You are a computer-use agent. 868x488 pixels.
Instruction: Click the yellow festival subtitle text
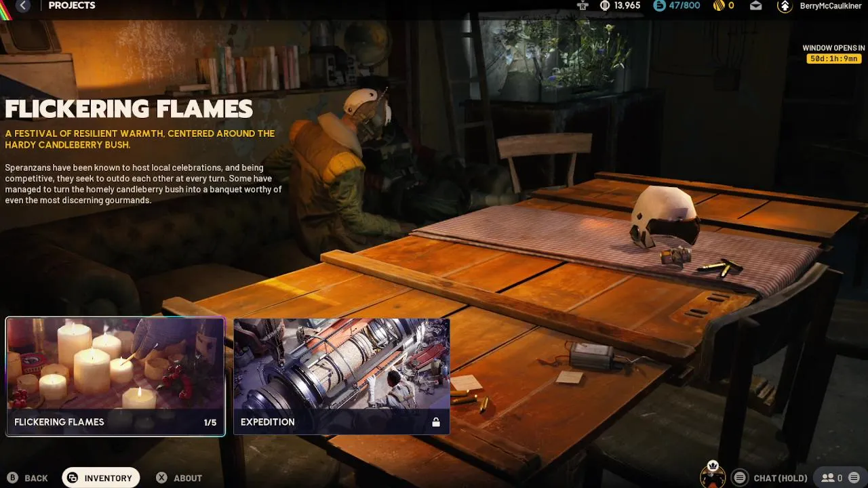pos(140,139)
